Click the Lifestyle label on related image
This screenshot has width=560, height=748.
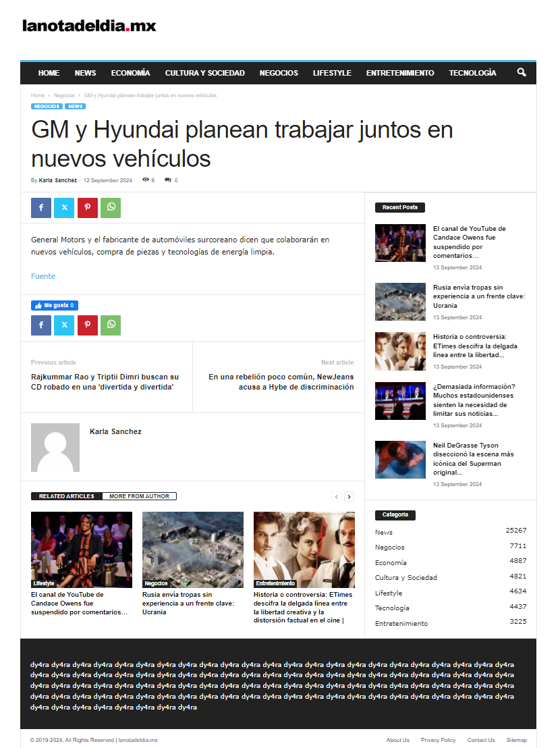tap(44, 583)
